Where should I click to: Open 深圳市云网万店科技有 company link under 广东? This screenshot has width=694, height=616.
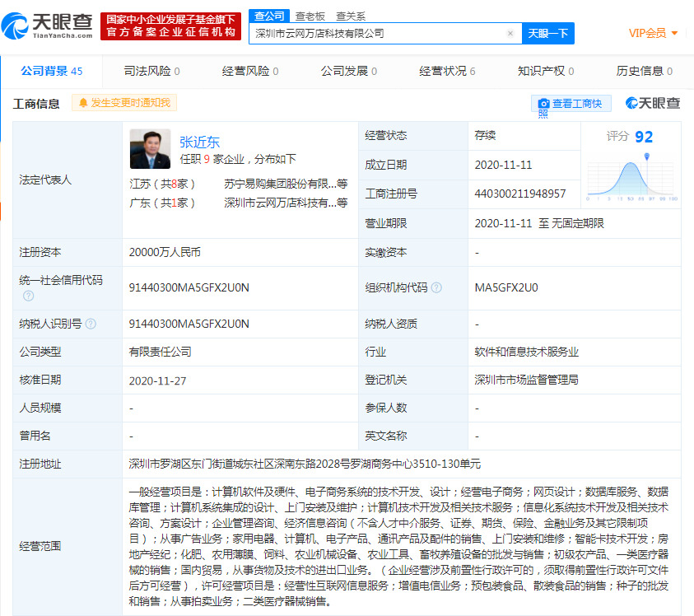[x=286, y=203]
